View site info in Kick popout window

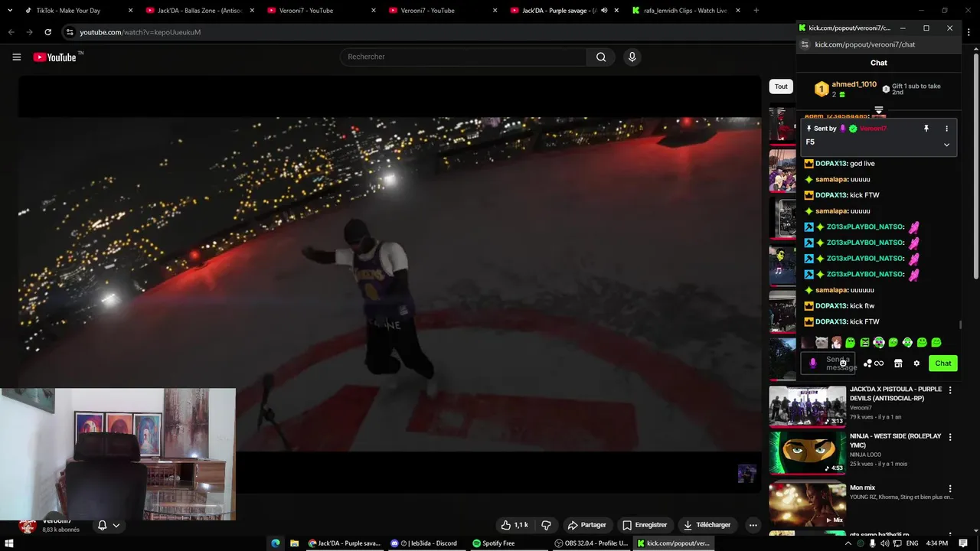tap(805, 44)
